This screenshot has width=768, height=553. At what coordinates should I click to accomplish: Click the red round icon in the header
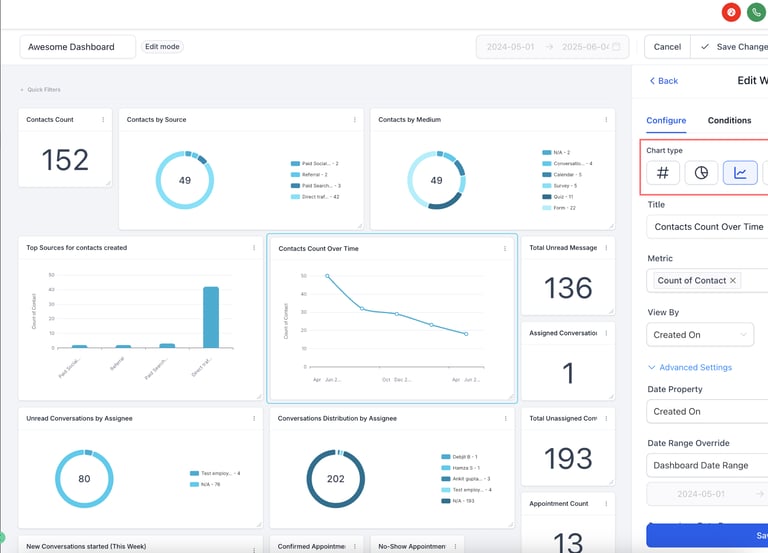[x=731, y=12]
